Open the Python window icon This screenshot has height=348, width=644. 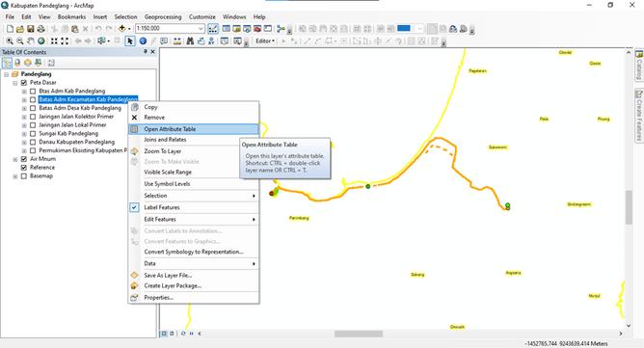[x=267, y=29]
